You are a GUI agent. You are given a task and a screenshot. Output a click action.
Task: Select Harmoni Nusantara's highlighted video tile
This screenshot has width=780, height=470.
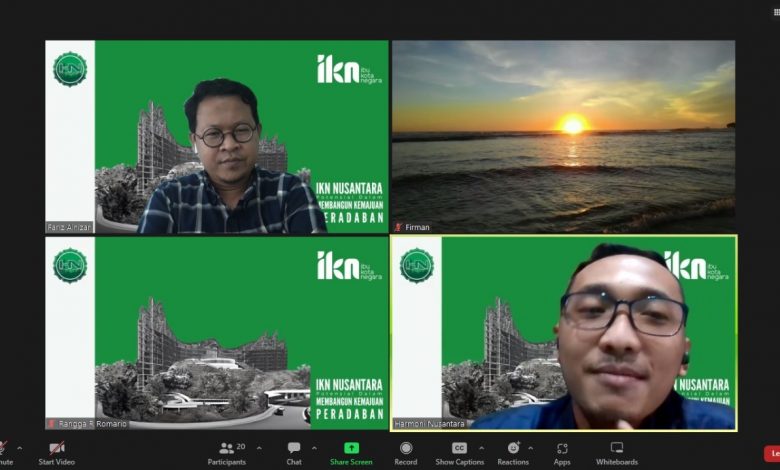click(564, 333)
